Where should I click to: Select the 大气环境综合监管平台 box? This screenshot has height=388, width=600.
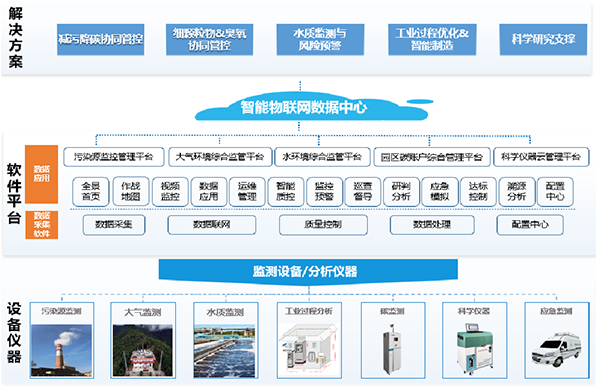click(220, 157)
